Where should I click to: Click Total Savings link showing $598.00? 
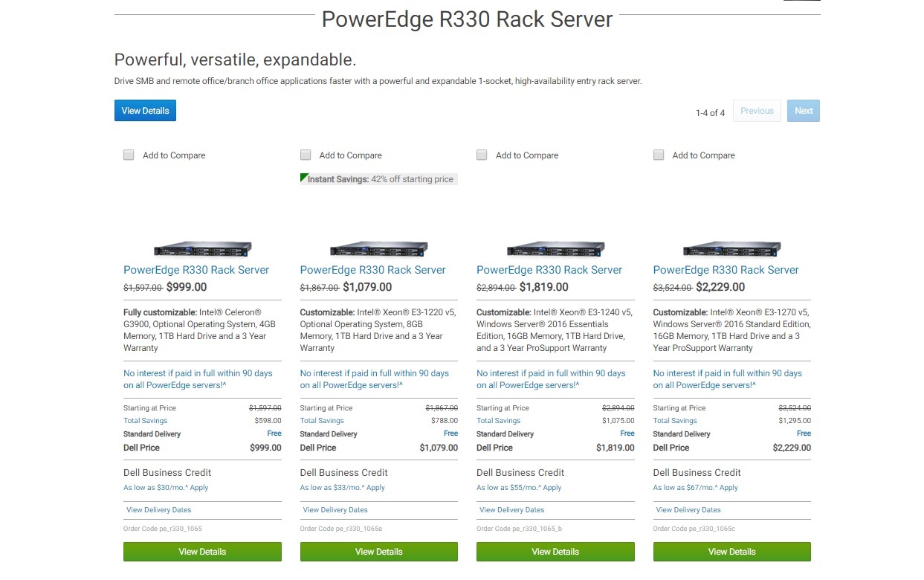coord(146,421)
